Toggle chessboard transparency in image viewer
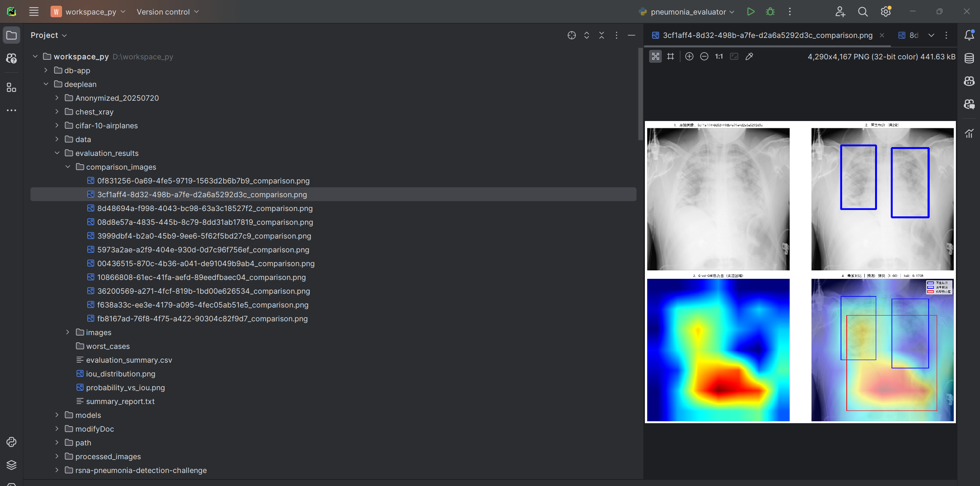This screenshot has height=486, width=980. 655,57
